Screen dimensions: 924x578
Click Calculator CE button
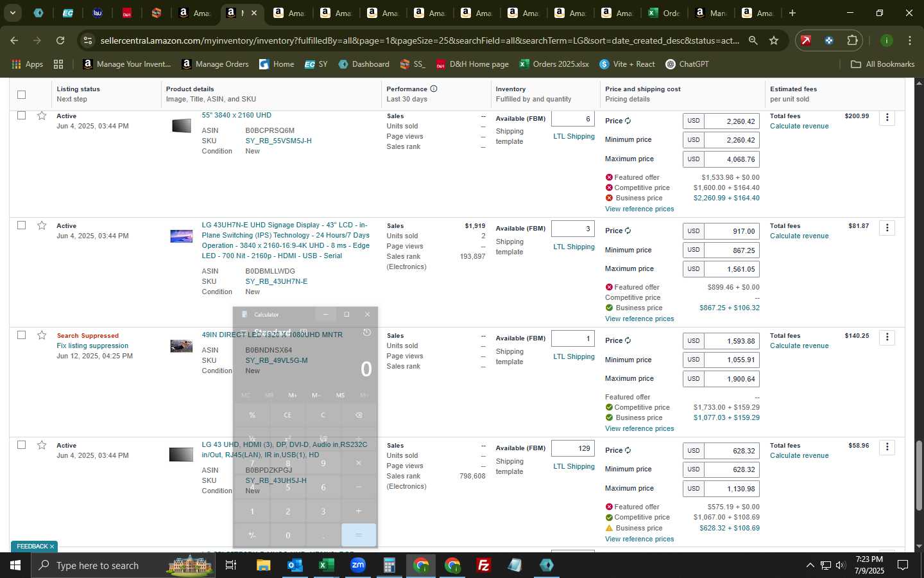pyautogui.click(x=287, y=415)
